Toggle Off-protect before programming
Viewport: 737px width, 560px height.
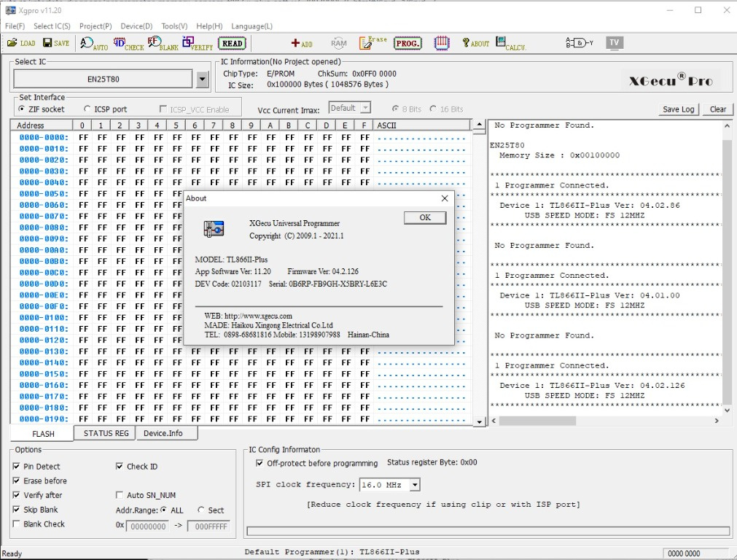(260, 463)
